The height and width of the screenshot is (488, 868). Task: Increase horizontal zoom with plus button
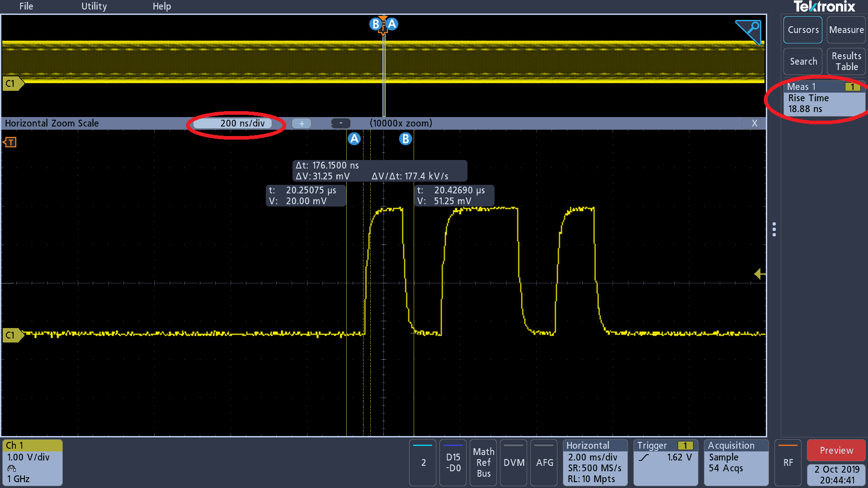click(302, 123)
